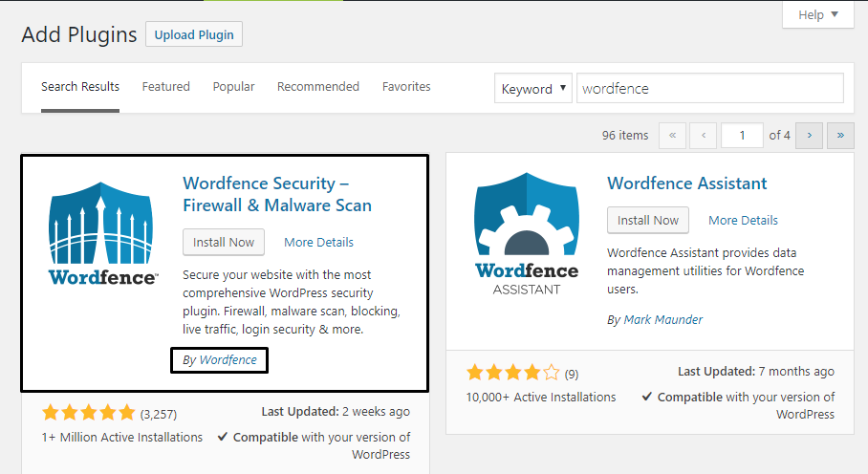Open the Popular plugins tab
Screen dimensions: 868x474
[x=233, y=87]
